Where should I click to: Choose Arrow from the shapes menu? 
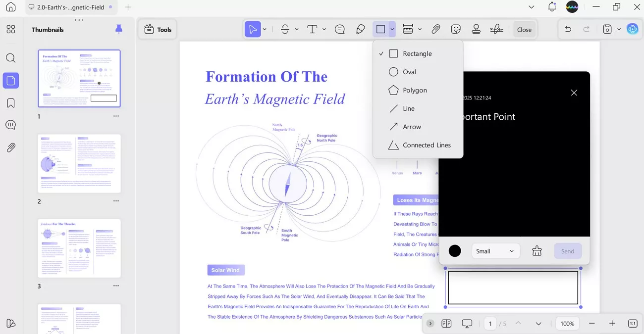pos(418,127)
